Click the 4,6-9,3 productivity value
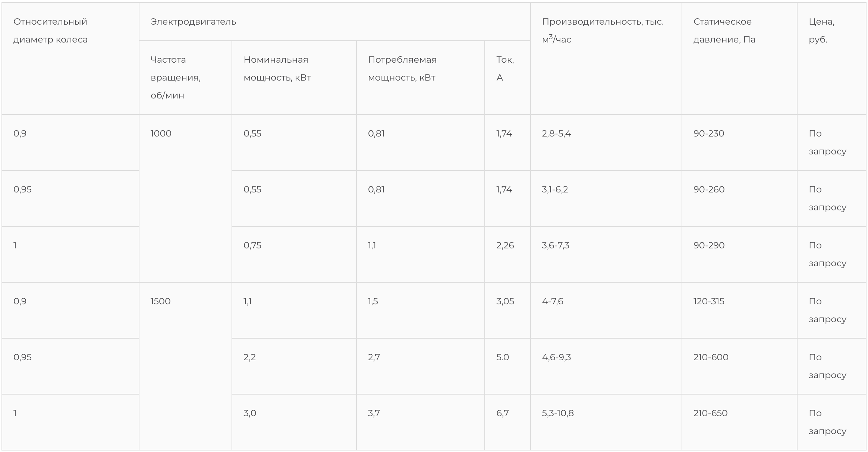This screenshot has width=868, height=452. 556,357
